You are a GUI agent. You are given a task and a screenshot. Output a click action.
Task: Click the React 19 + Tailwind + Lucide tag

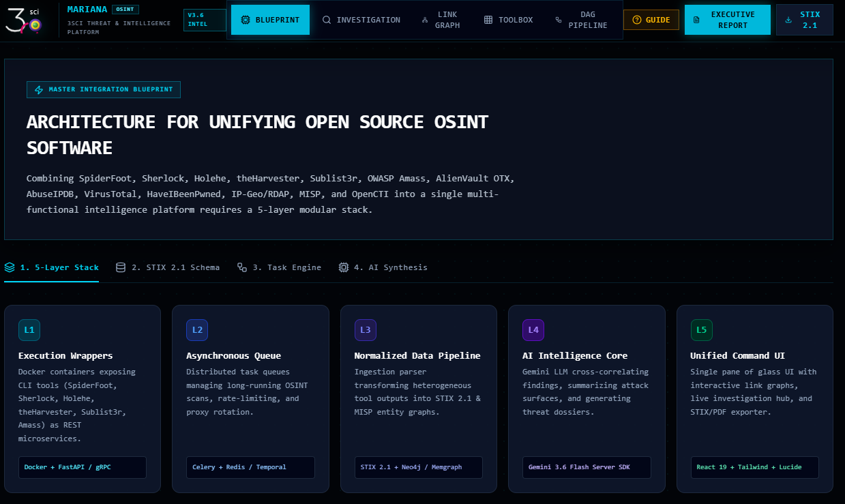pos(754,467)
